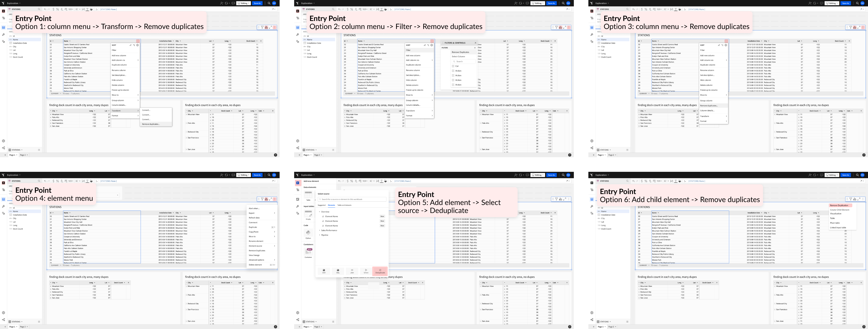This screenshot has width=868, height=329.
Task: Tick the first Action checkbox under Col
Action: pos(453,71)
